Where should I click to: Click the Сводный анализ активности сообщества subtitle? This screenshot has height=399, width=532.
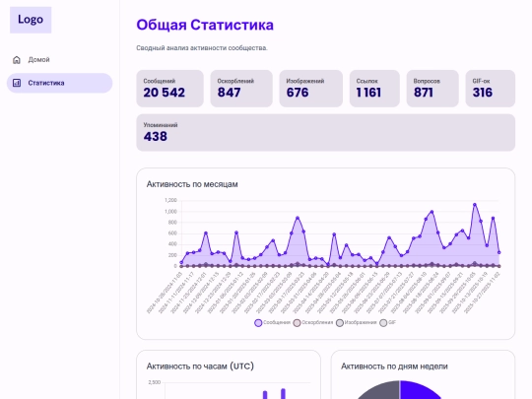202,48
